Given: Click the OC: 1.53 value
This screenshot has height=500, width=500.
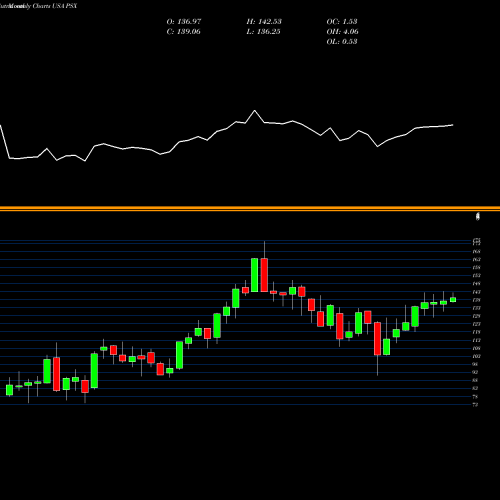Looking at the screenshot, I should click(342, 22).
